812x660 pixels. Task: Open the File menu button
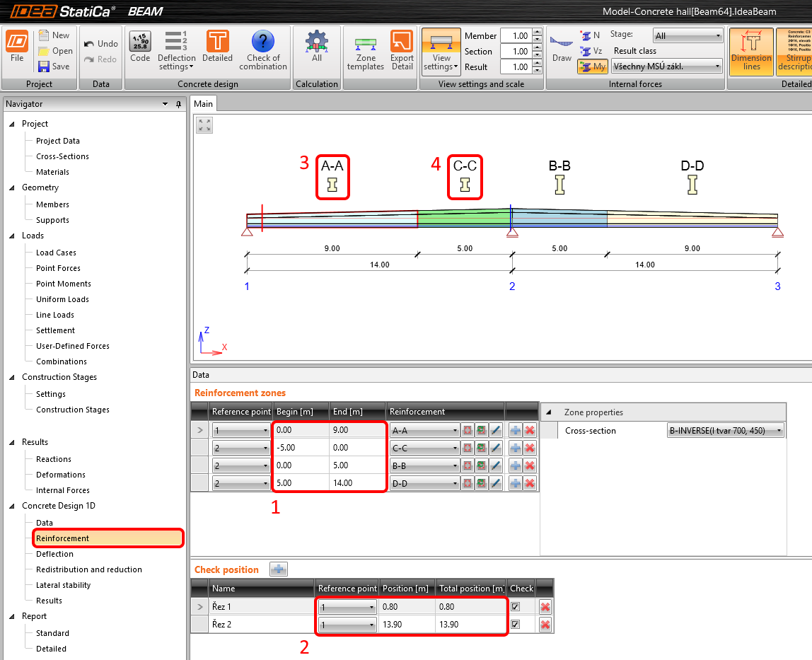(x=17, y=47)
